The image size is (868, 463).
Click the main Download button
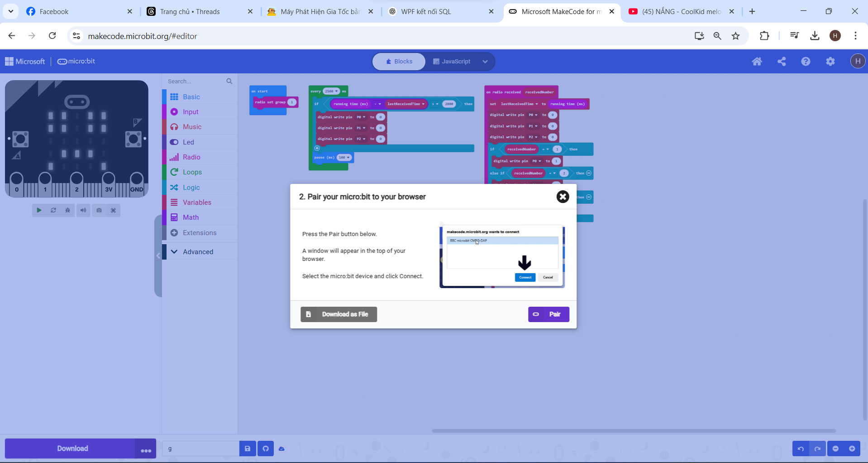pos(70,449)
